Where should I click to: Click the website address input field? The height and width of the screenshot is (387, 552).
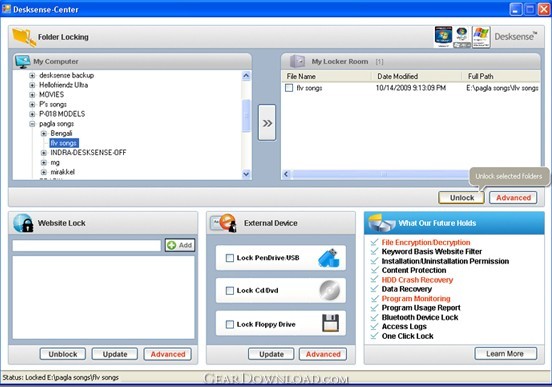tap(87, 245)
